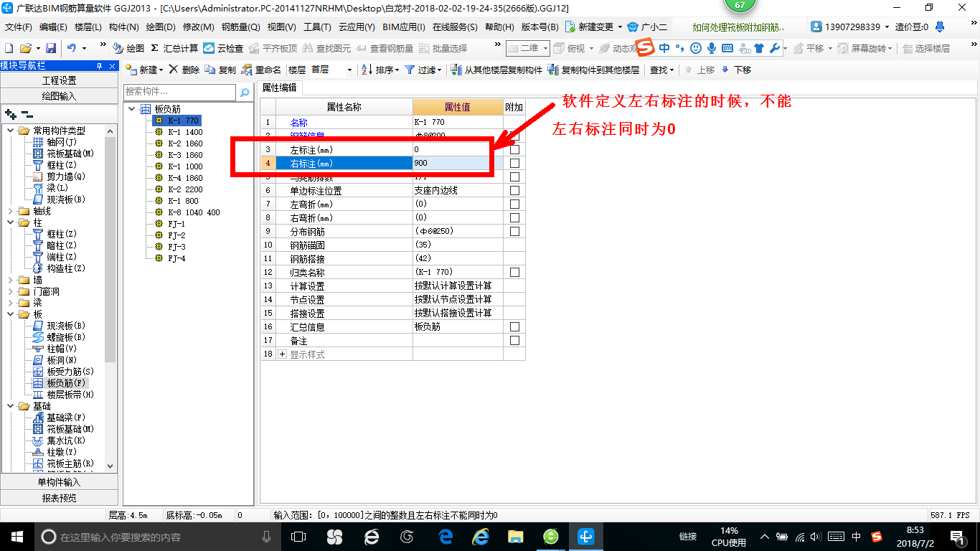Open Task View in Windows taskbar
The height and width of the screenshot is (551, 980).
298,537
